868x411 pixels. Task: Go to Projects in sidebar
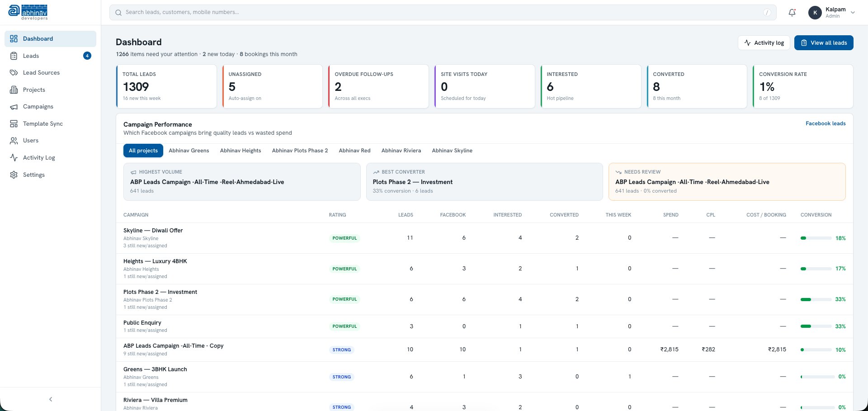(50, 90)
